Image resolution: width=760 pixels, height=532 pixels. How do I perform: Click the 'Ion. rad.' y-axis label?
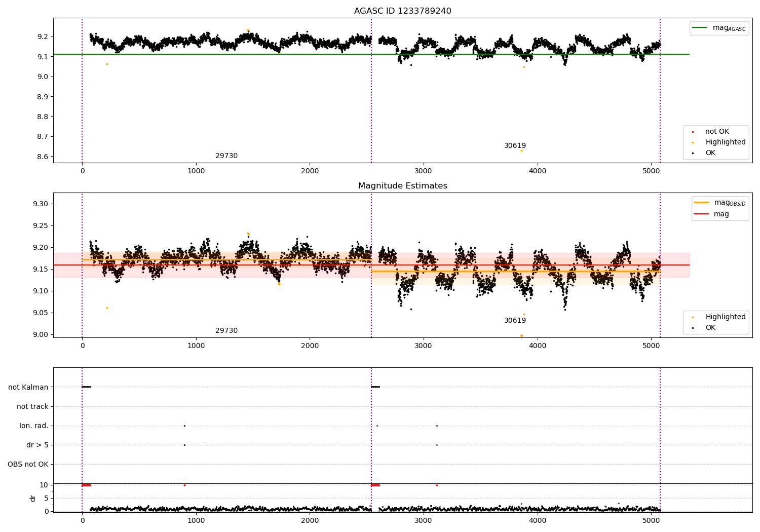pos(34,426)
